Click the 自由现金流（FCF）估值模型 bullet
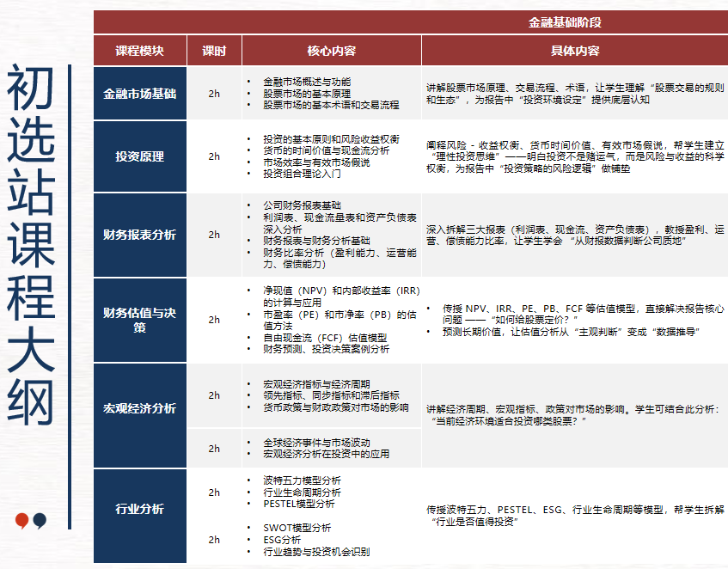 coord(324,337)
